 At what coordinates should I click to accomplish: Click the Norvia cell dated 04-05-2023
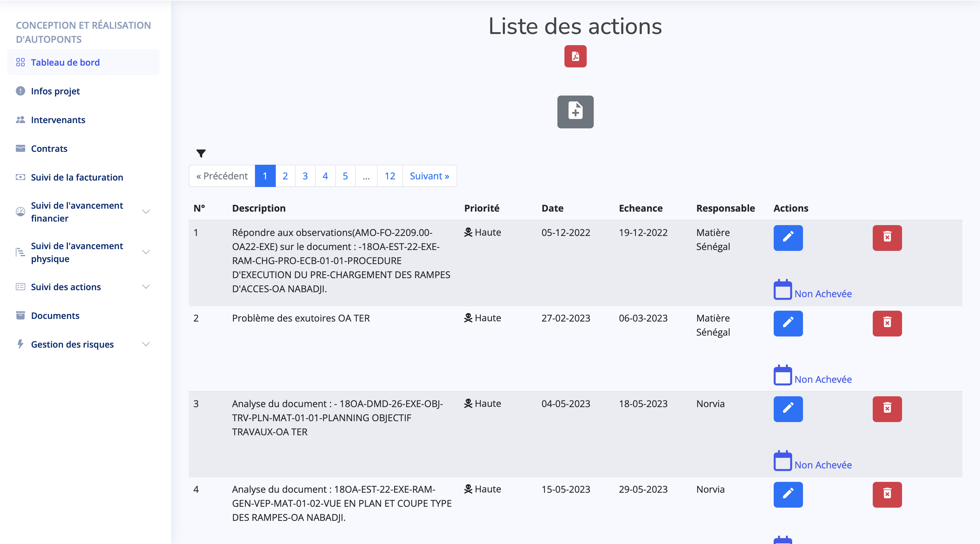coord(710,404)
